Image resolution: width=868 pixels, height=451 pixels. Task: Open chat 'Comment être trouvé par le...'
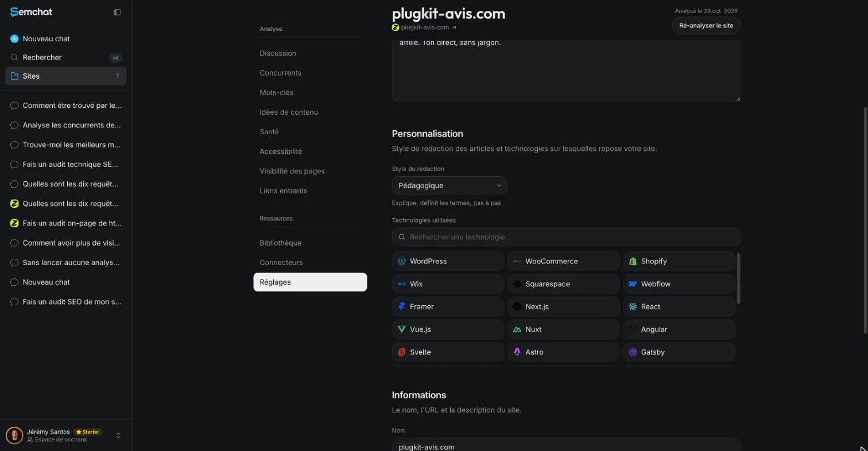(66, 106)
